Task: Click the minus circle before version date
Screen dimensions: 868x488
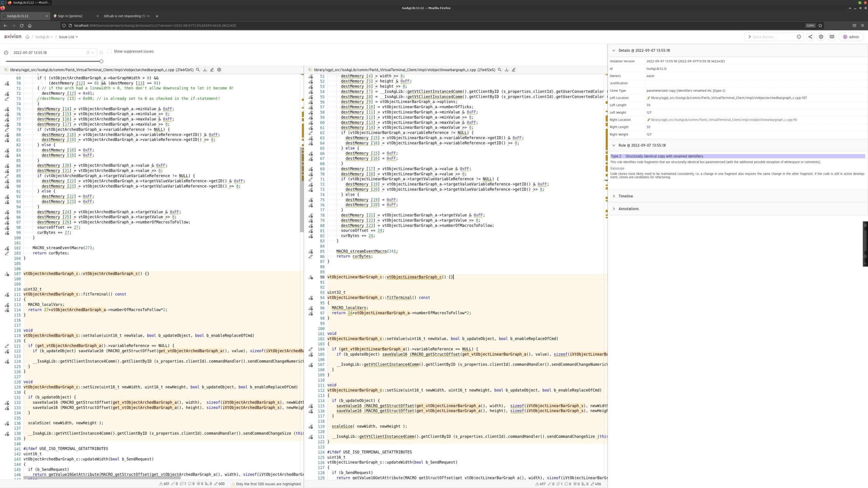Action: click(x=6, y=53)
